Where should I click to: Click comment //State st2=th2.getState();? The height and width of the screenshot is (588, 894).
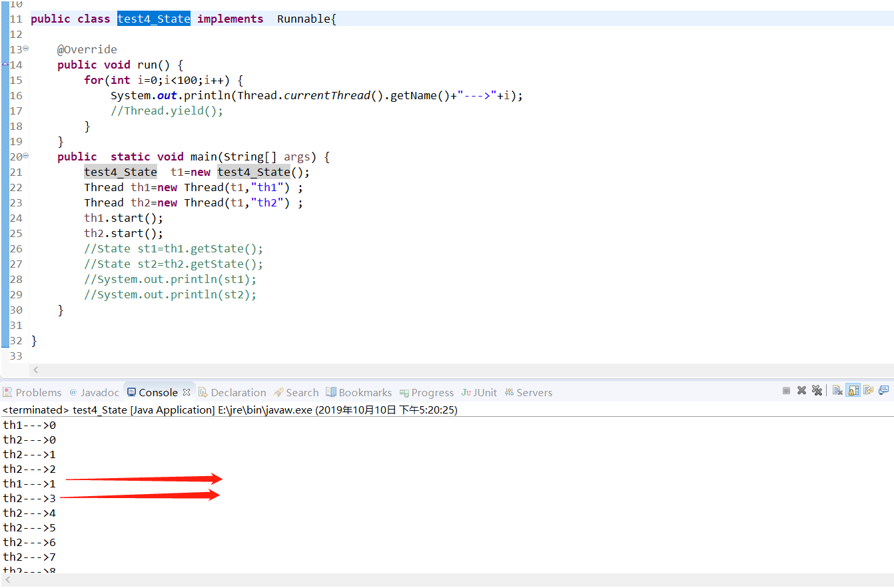point(174,264)
